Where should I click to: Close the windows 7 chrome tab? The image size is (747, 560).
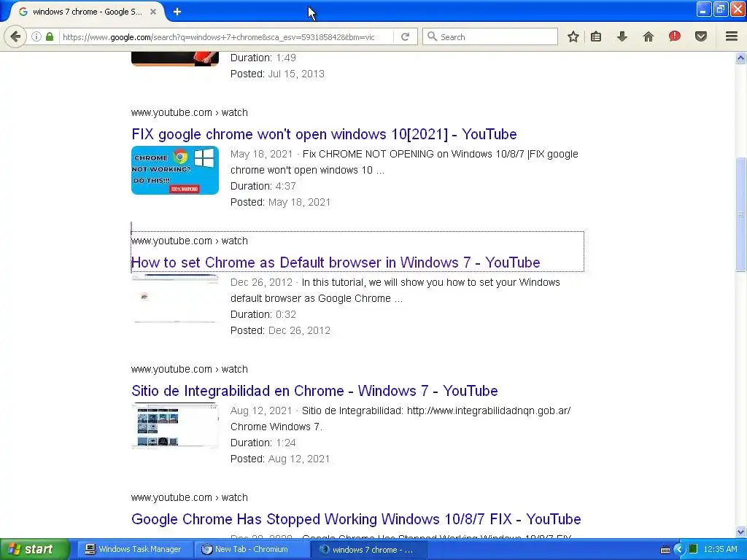click(x=153, y=12)
